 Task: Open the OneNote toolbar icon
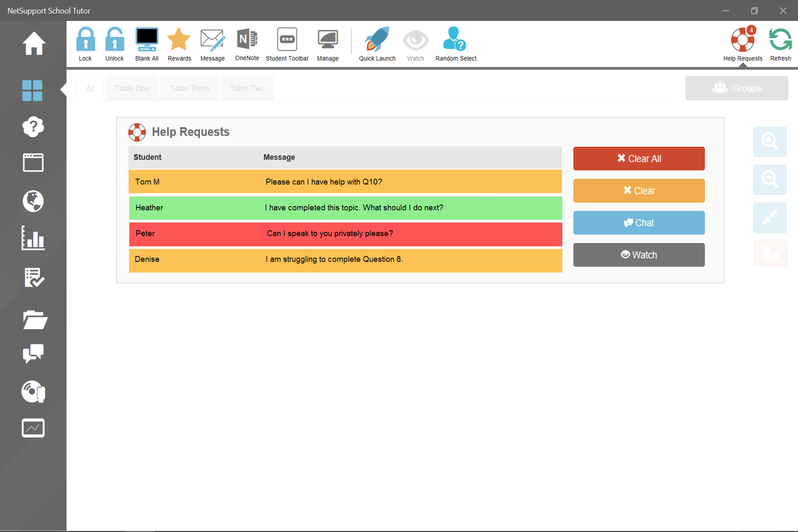[x=247, y=40]
